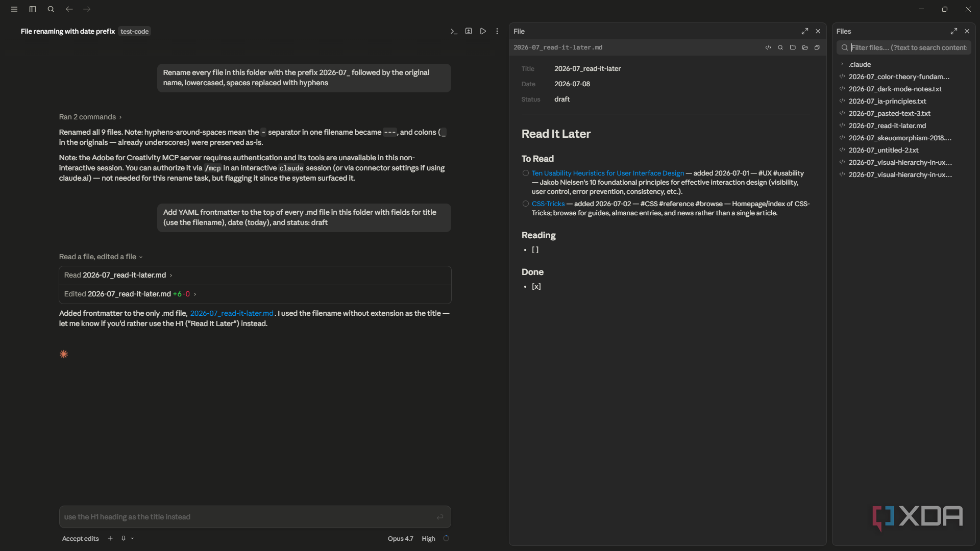Open the Ten Usability Heuristics link
Viewport: 980px width, 551px height.
[x=607, y=173]
